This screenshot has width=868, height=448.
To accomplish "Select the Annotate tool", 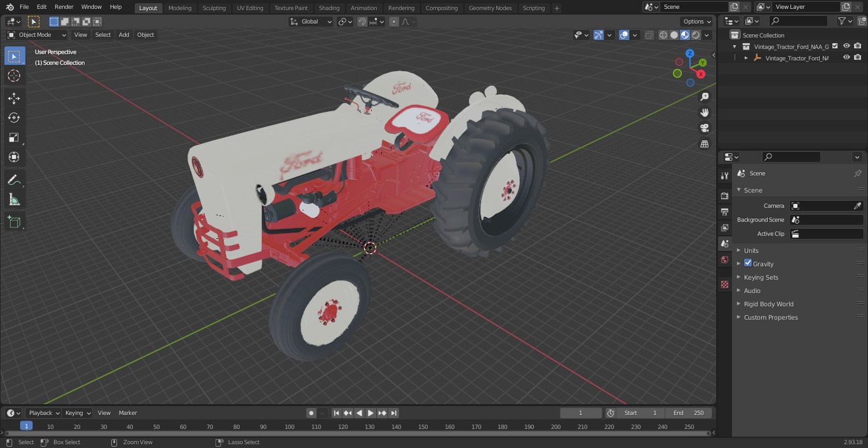I will click(x=14, y=180).
